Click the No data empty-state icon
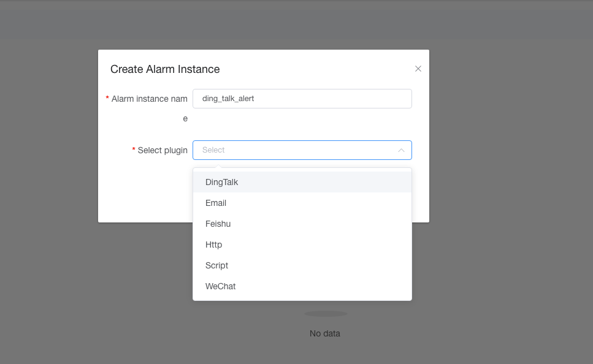 click(x=326, y=314)
